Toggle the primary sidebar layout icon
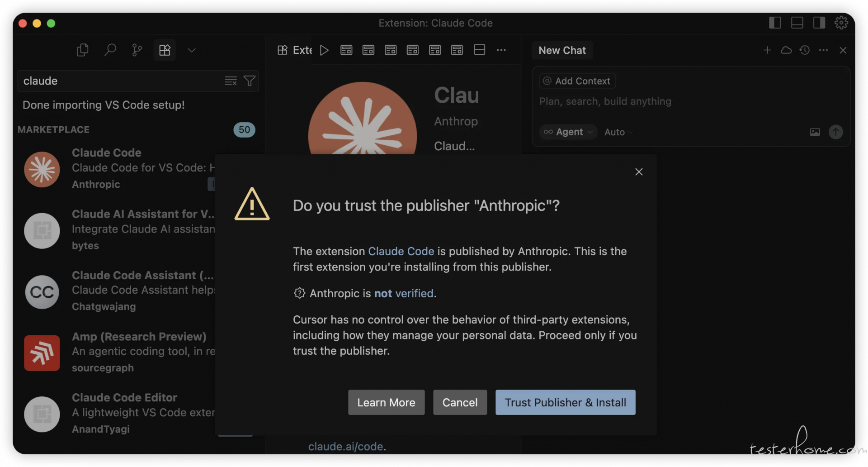 (x=775, y=23)
